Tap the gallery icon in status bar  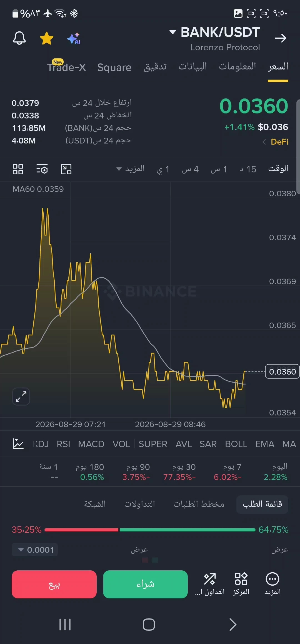238,13
